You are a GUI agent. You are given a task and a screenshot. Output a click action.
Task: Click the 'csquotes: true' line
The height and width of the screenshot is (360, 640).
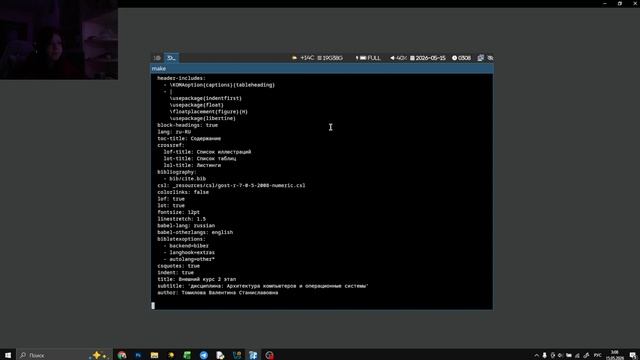click(x=179, y=266)
